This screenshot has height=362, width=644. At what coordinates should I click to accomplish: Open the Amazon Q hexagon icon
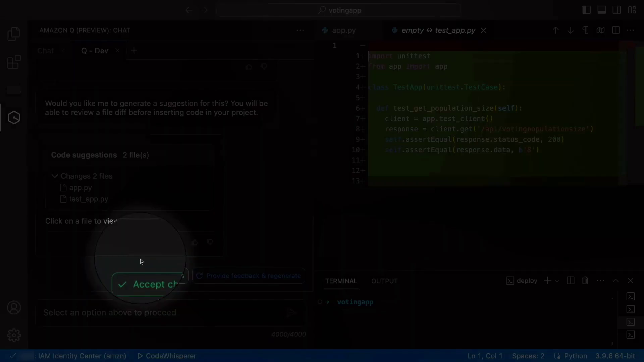point(14,118)
